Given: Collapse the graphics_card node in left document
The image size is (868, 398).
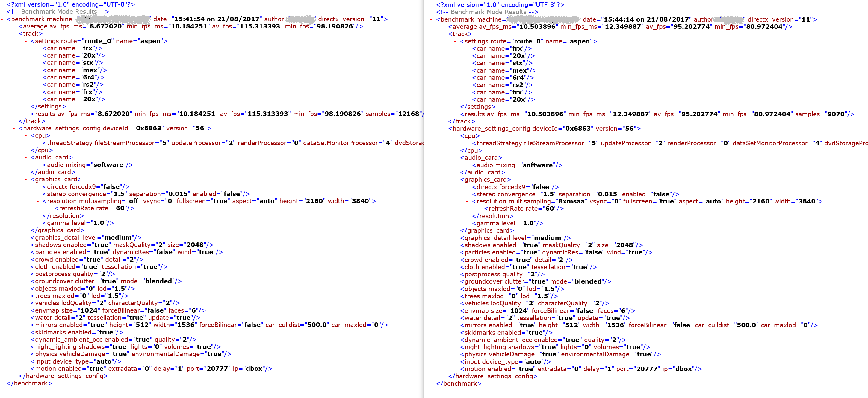Looking at the screenshot, I should [x=26, y=180].
